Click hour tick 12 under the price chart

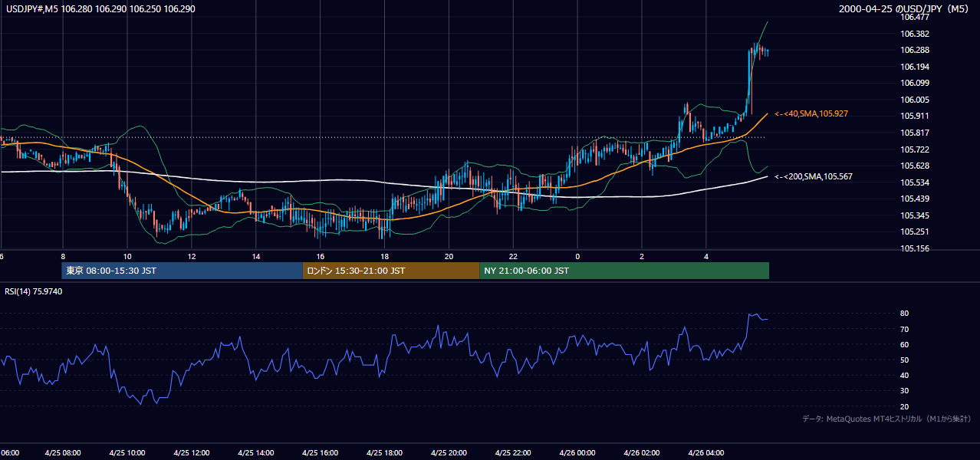(192, 256)
